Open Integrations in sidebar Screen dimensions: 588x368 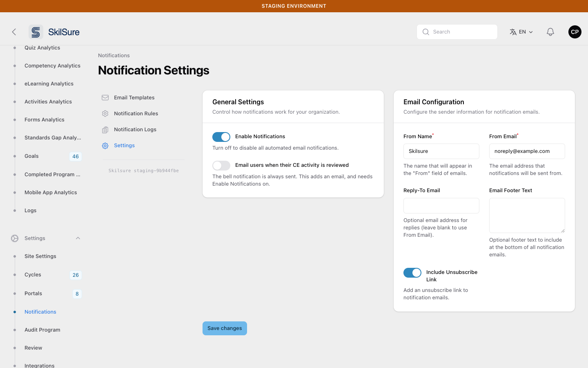pyautogui.click(x=40, y=366)
